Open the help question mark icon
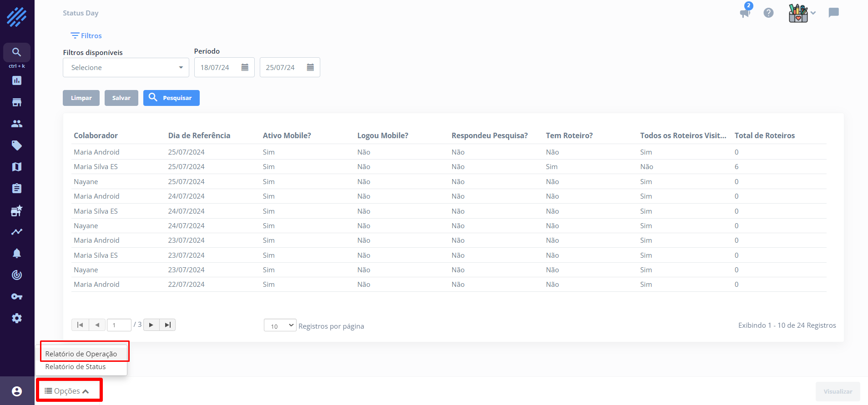The width and height of the screenshot is (868, 405). pyautogui.click(x=768, y=13)
